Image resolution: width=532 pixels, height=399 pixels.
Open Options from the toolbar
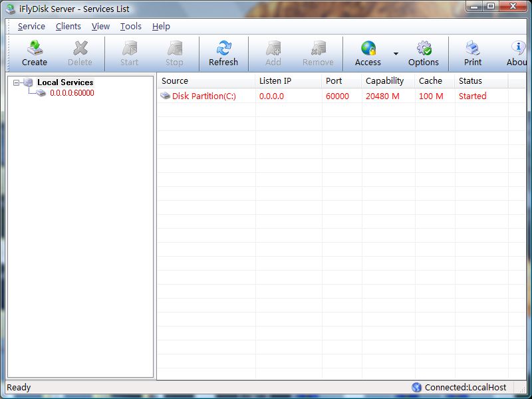coord(424,49)
